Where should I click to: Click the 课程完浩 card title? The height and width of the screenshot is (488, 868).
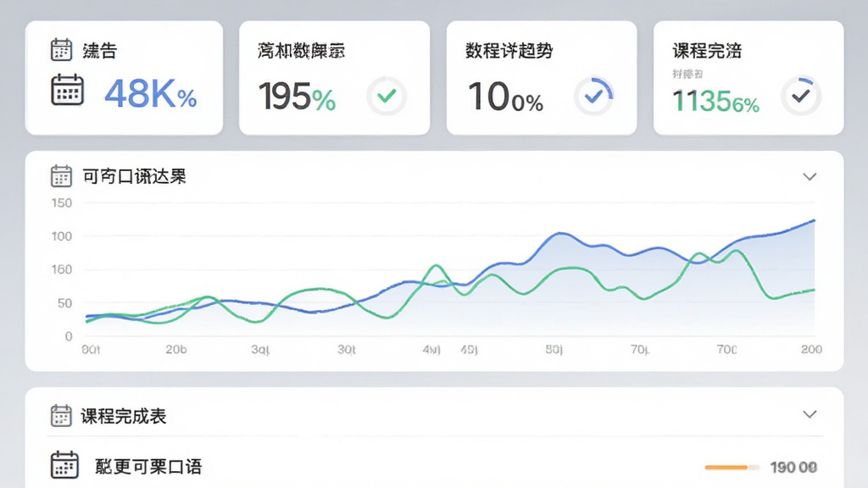[x=707, y=51]
